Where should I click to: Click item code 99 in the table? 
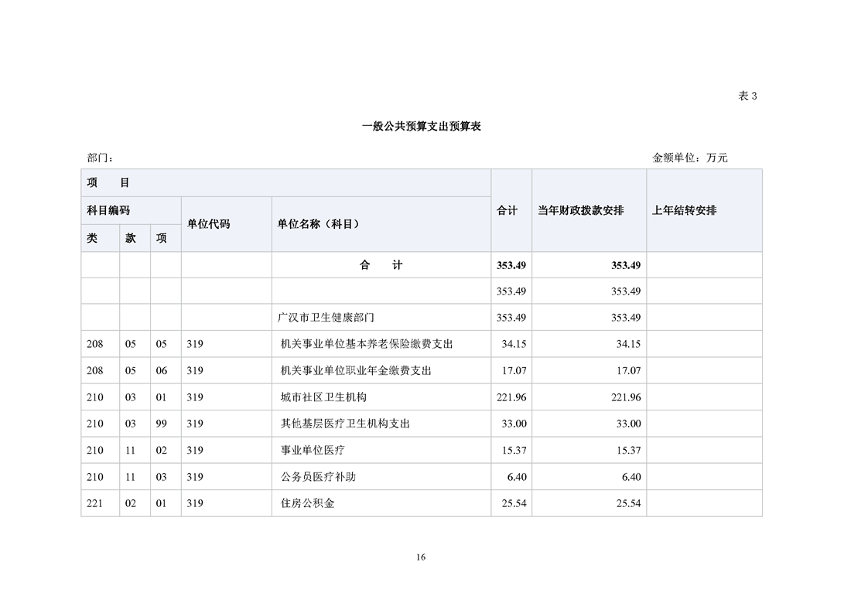pos(161,424)
